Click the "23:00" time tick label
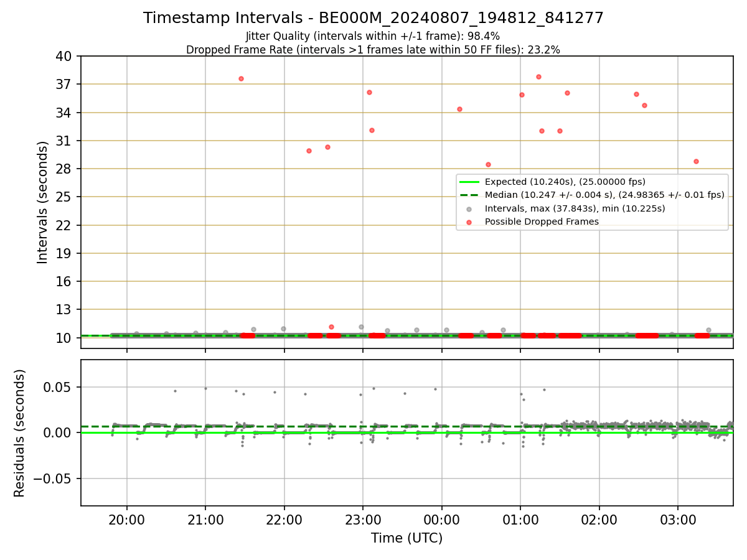 coord(363,520)
